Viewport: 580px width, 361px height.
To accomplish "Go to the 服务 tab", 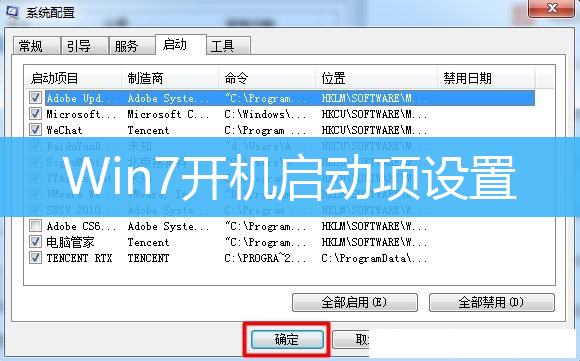I will point(132,46).
